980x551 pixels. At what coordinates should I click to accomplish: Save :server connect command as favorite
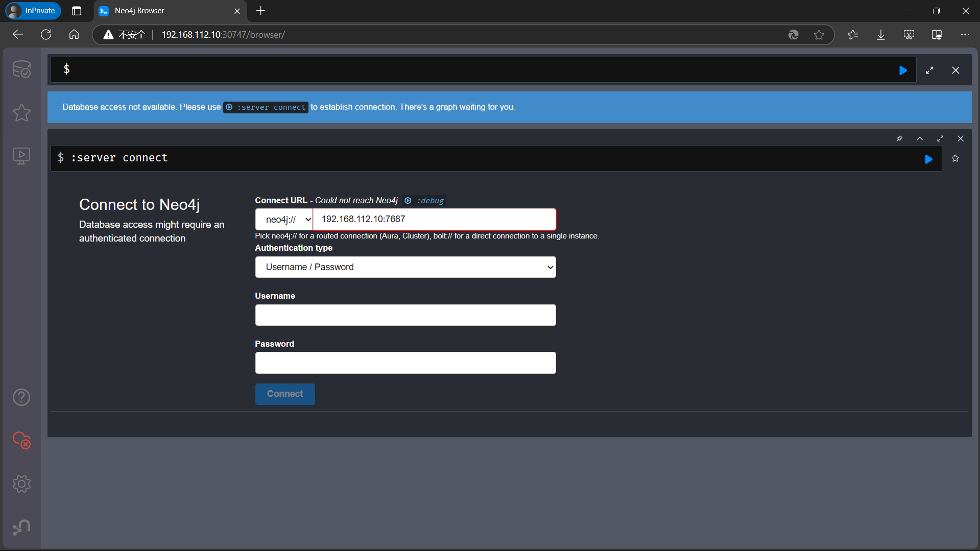955,159
